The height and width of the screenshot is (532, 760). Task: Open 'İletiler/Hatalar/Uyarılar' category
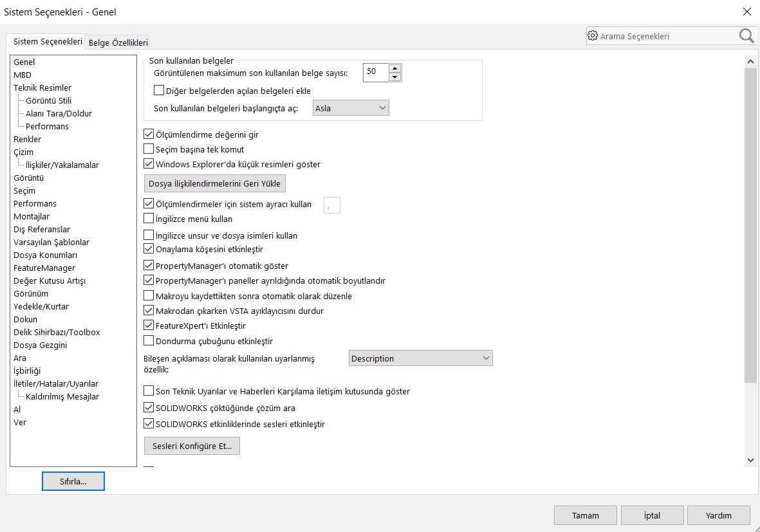[56, 384]
